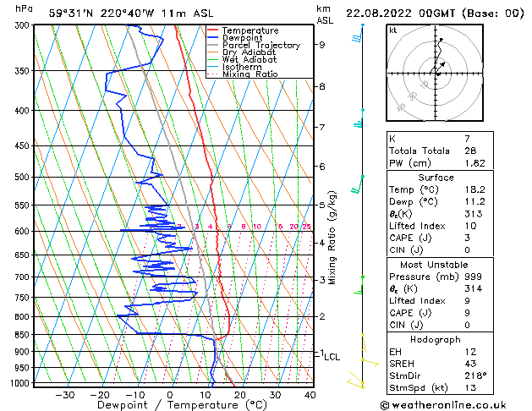Click the Dewpoint / Temperature (°C) axis title
Viewport: 532px width, 411px height.
[x=182, y=405]
